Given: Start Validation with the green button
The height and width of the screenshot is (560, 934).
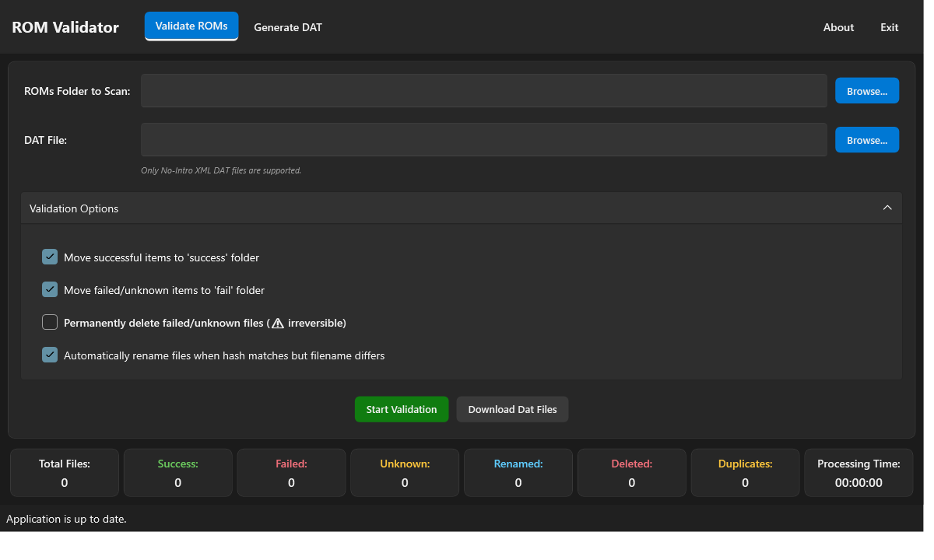Looking at the screenshot, I should [402, 409].
